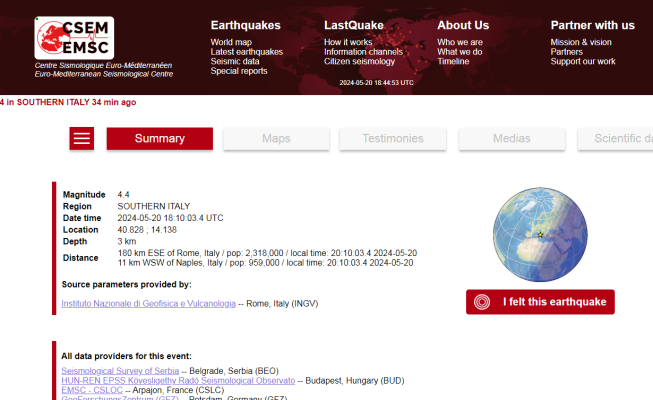Switch to the Maps tab
Viewport: 653px width, 400px height.
pos(276,139)
